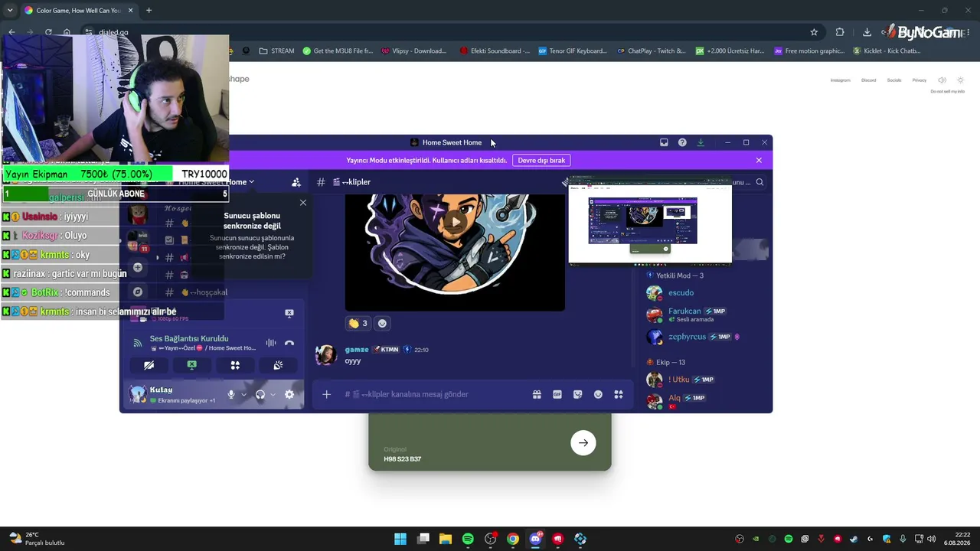The image size is (980, 551).
Task: Open the invite people icon beside server name
Action: pyautogui.click(x=296, y=182)
